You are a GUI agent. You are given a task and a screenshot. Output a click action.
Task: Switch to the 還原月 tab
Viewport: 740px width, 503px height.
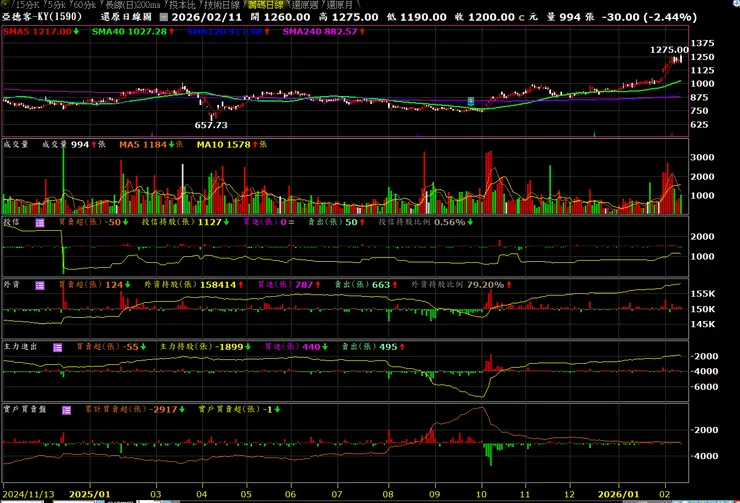pos(339,5)
